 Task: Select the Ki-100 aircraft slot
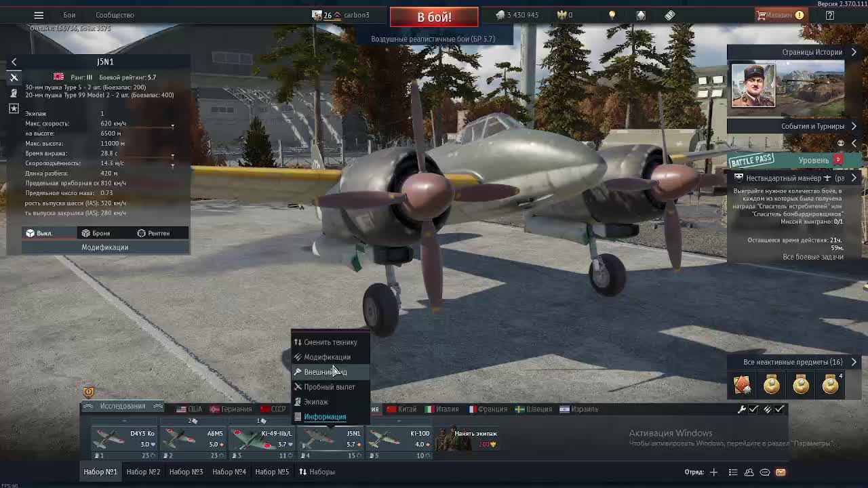tap(399, 439)
